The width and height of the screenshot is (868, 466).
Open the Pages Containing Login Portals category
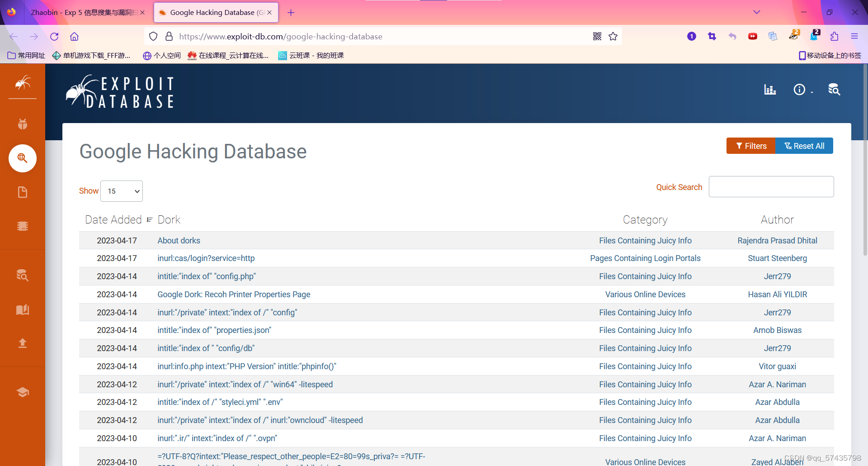[x=645, y=258]
